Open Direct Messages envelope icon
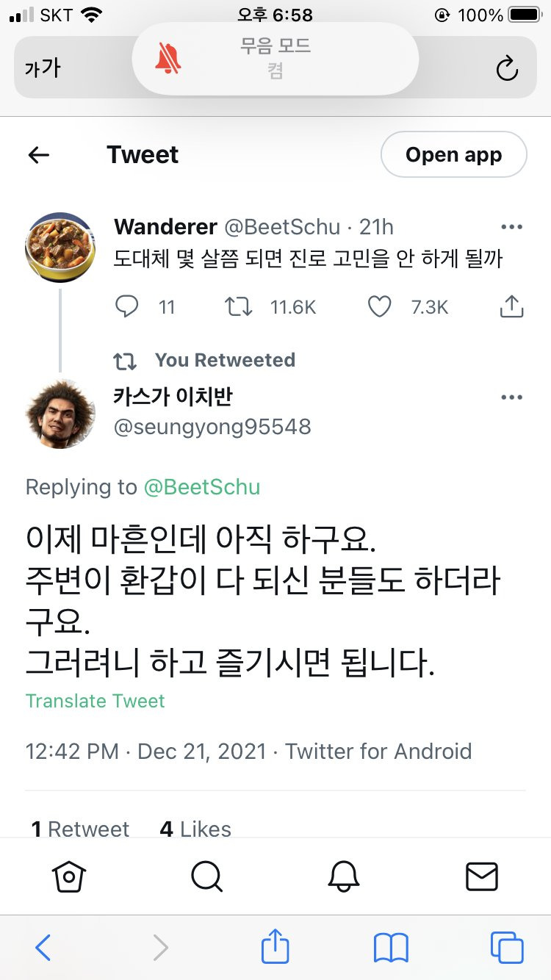The height and width of the screenshot is (980, 551). pos(482,876)
